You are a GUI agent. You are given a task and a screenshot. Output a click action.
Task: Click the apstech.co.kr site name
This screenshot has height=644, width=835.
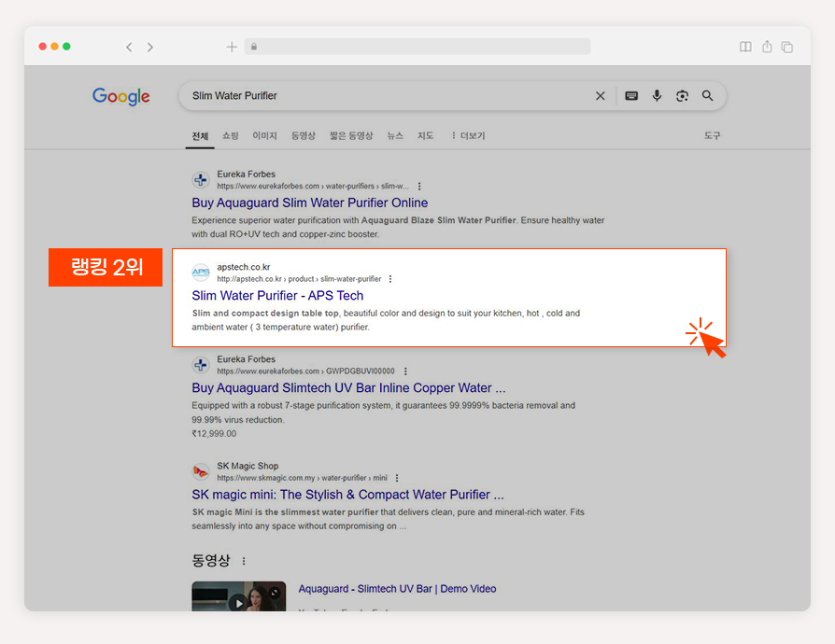tap(244, 267)
